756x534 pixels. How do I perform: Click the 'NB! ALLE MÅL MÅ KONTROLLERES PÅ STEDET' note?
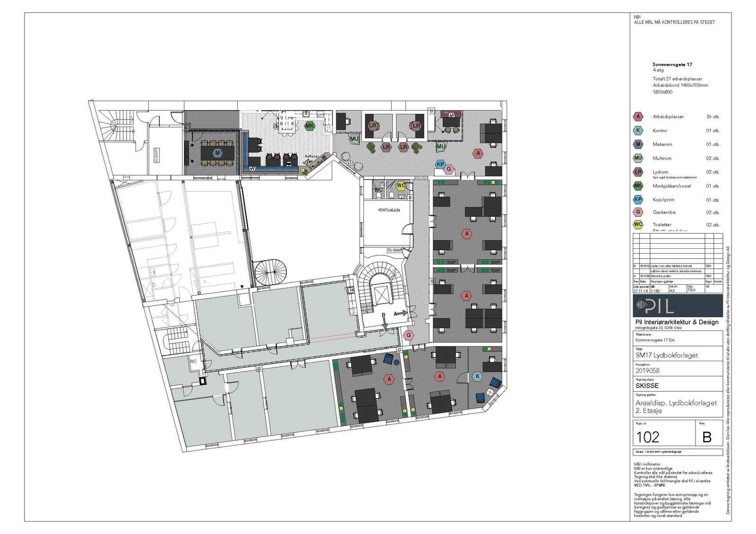click(x=674, y=19)
